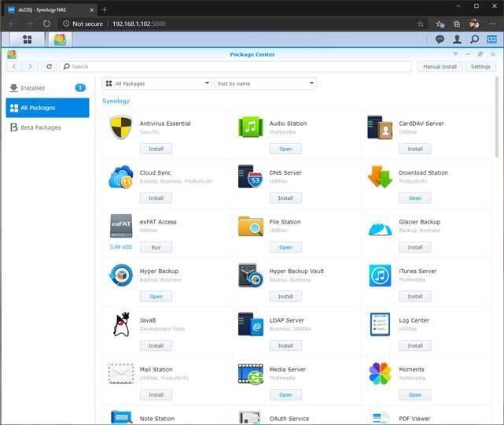Image resolution: width=504 pixels, height=425 pixels.
Task: Click the Log Center icon
Action: tap(381, 324)
